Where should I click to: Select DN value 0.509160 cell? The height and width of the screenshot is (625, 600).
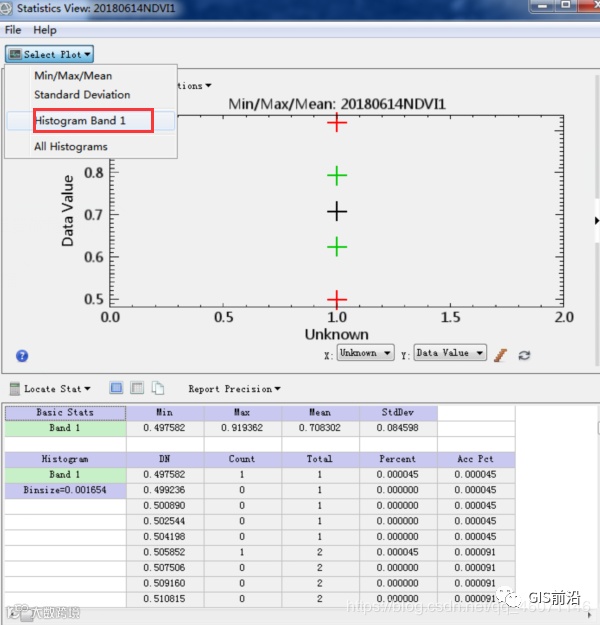(165, 584)
